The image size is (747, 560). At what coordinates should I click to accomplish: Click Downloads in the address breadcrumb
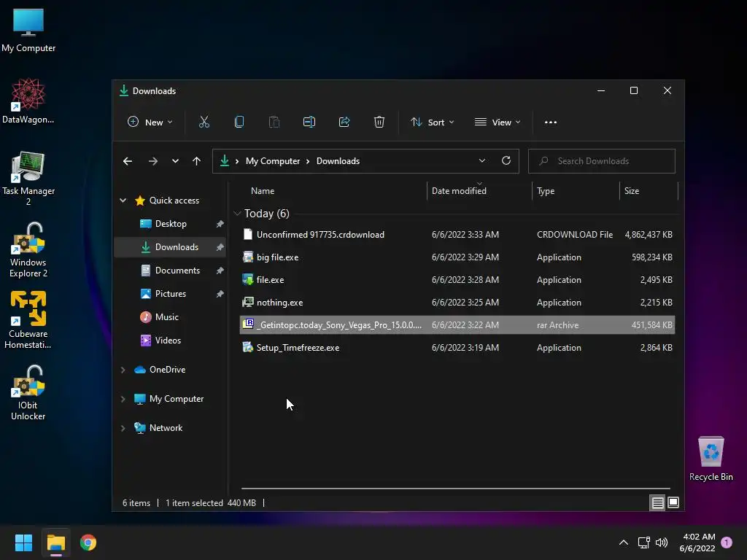[x=338, y=161]
